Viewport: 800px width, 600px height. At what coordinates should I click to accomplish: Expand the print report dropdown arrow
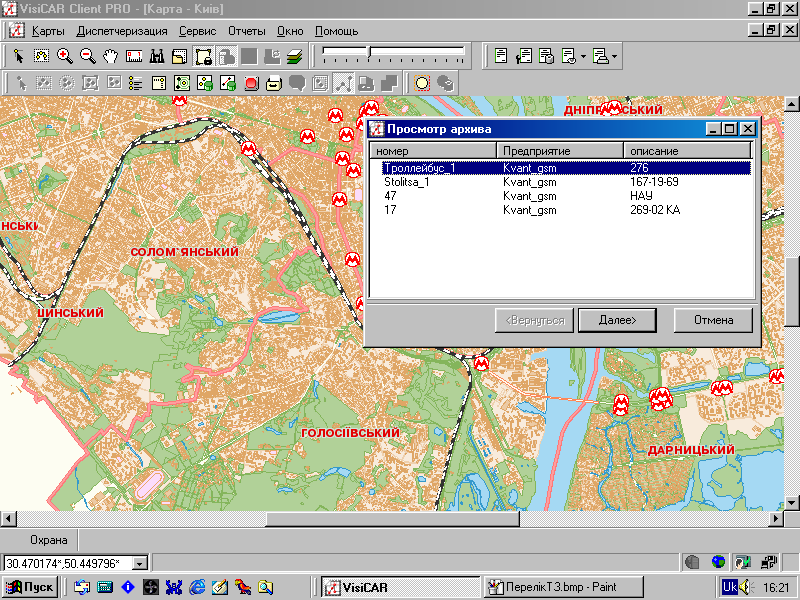614,56
